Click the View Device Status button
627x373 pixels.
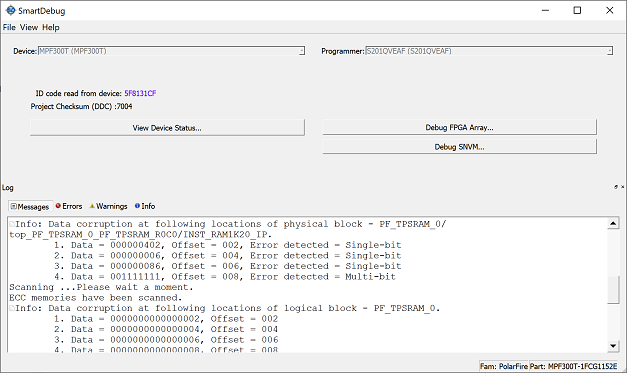tap(167, 128)
